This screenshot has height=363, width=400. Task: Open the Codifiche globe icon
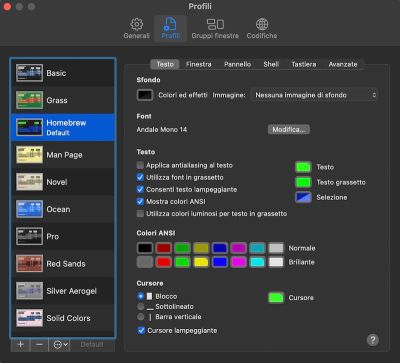coord(262,24)
